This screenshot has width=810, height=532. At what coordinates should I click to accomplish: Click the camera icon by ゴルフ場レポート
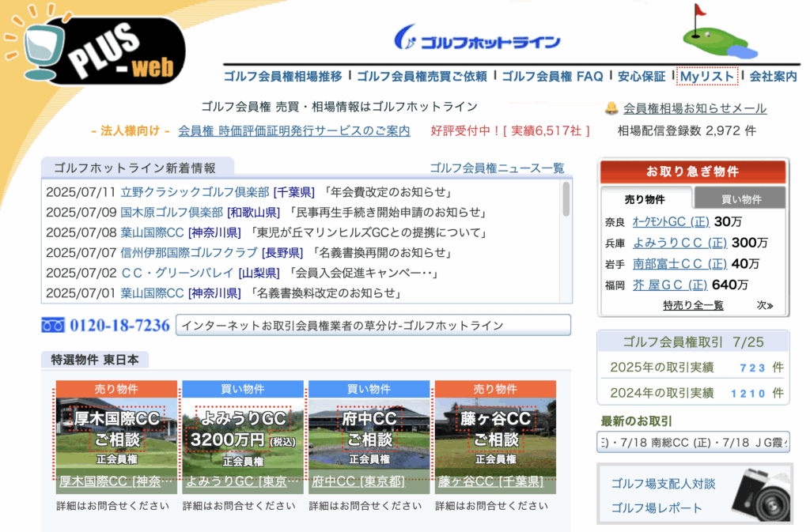coord(761,494)
